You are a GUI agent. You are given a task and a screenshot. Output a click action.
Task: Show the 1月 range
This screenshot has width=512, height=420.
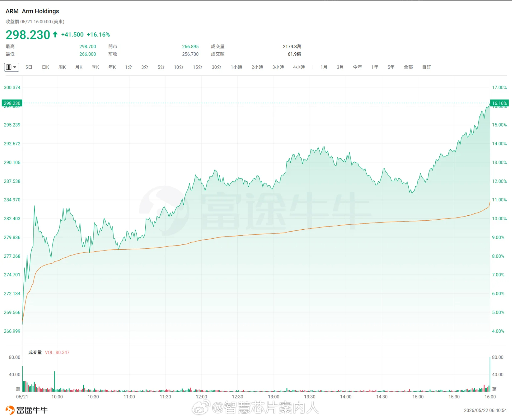pyautogui.click(x=324, y=67)
